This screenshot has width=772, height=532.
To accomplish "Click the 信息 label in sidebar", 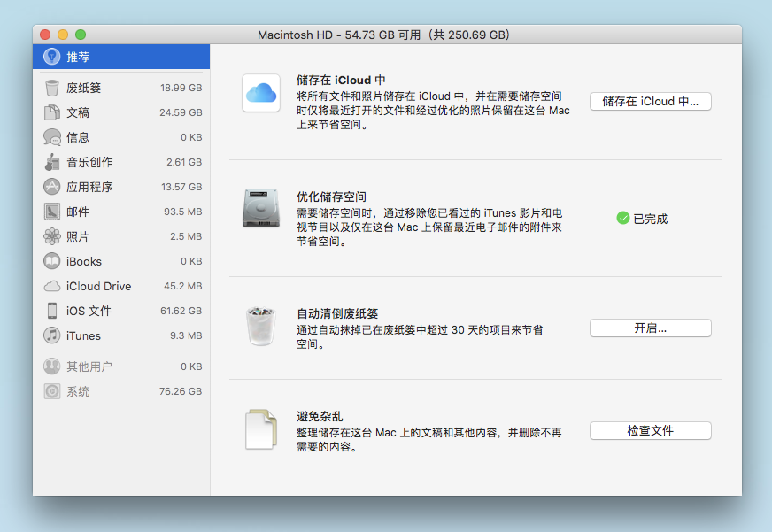I will click(x=78, y=138).
